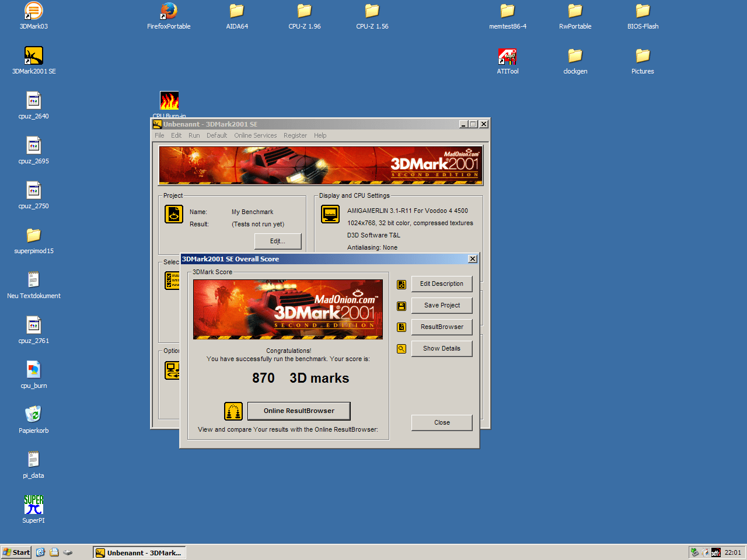The height and width of the screenshot is (560, 747).
Task: Open the Online Services menu
Action: point(256,135)
